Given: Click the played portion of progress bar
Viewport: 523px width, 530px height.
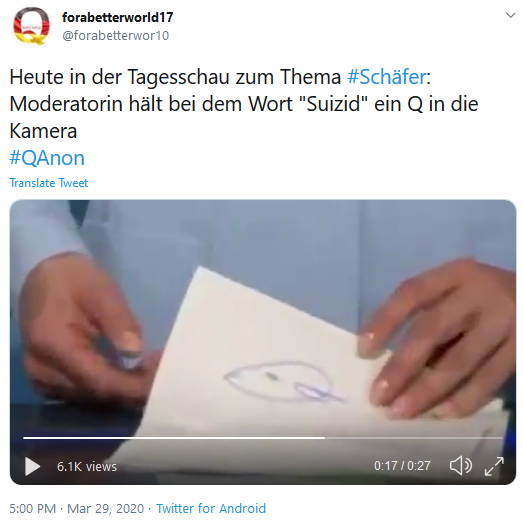Looking at the screenshot, I should click(174, 438).
